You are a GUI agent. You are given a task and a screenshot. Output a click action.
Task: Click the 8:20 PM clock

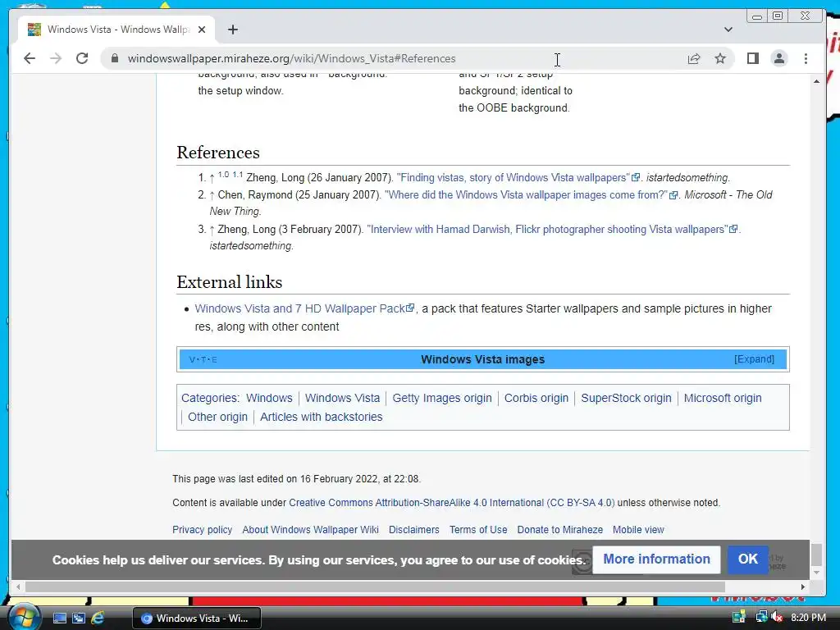pyautogui.click(x=808, y=617)
